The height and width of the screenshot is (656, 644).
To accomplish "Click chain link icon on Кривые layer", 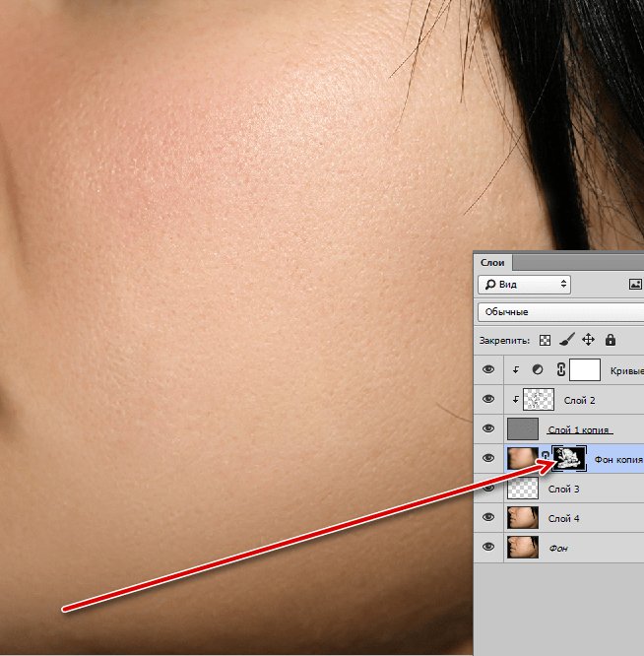I will [x=561, y=370].
